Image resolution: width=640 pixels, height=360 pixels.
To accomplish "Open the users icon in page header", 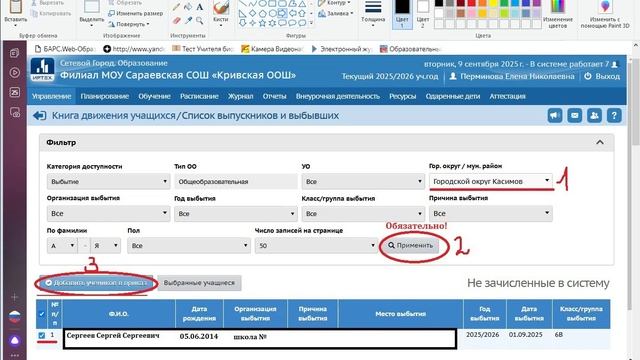I will tap(594, 116).
